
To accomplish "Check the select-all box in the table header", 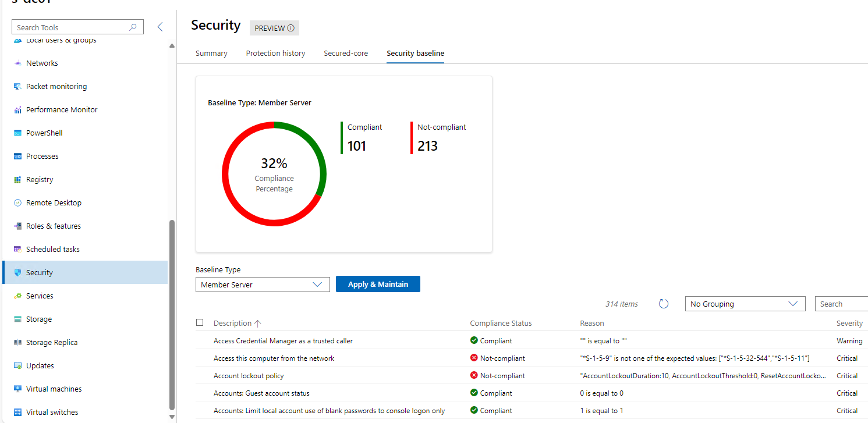I will [200, 322].
